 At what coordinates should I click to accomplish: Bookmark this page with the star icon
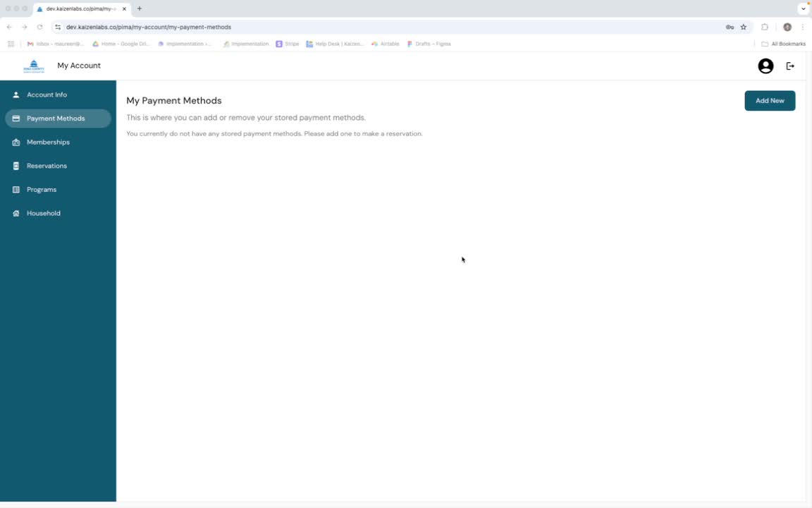pos(743,27)
